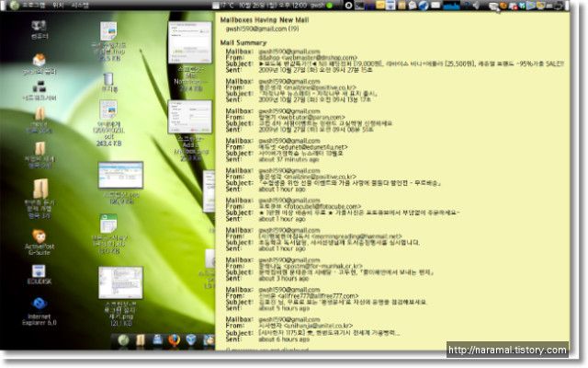Click the weather temperature 17°C indicator
Image resolution: width=588 pixels, height=368 pixels.
(223, 6)
